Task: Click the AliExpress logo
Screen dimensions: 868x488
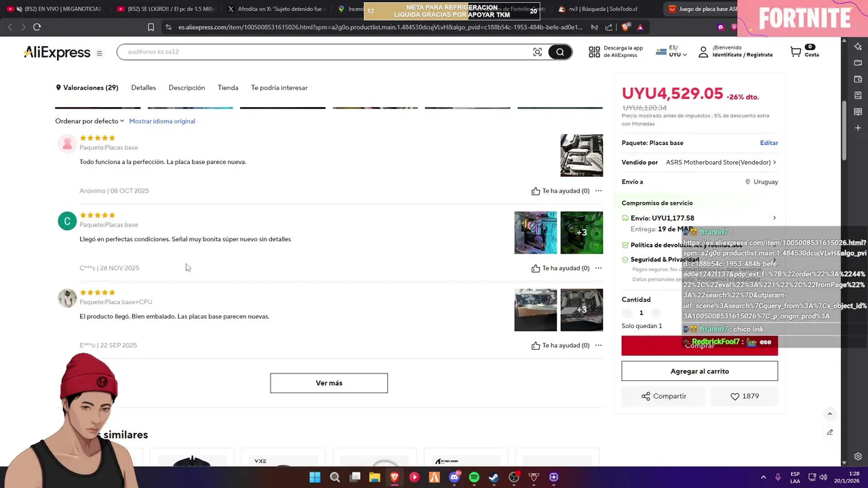Action: pos(57,53)
